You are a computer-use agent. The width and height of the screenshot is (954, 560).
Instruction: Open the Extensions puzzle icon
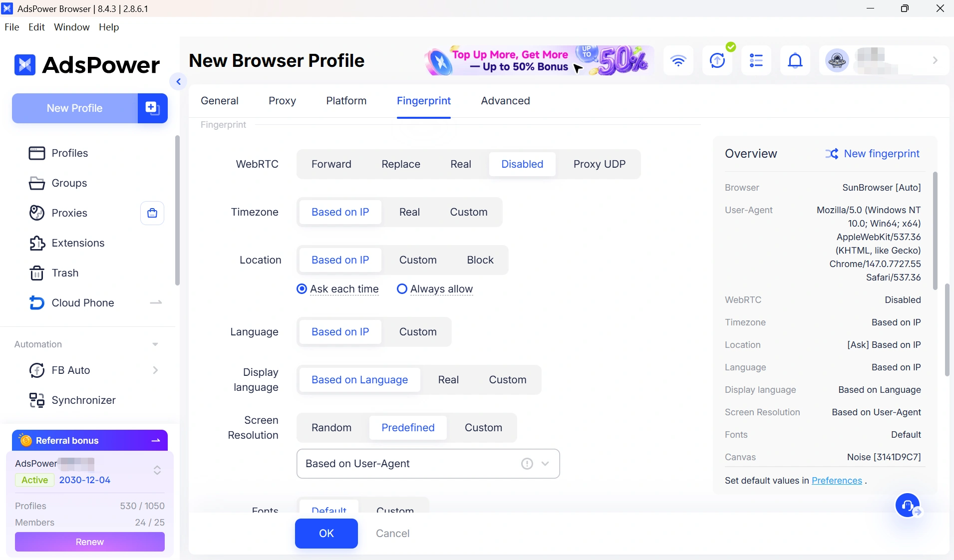click(37, 243)
